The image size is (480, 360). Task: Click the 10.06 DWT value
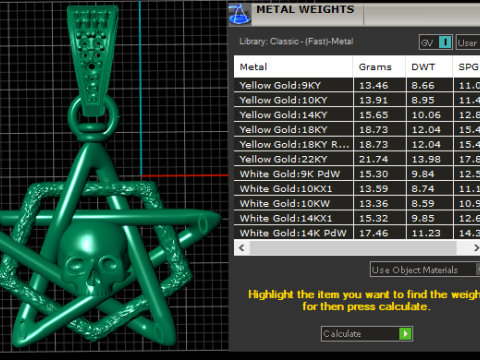coord(426,115)
